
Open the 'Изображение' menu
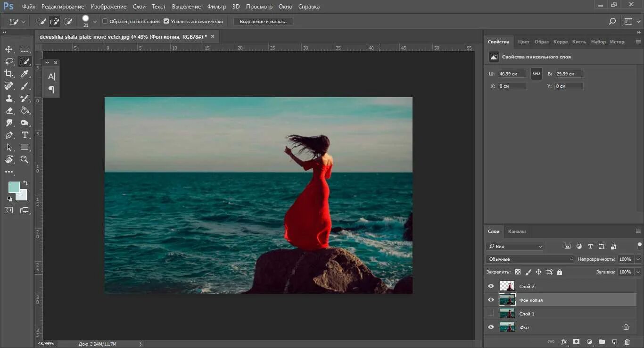tap(108, 7)
